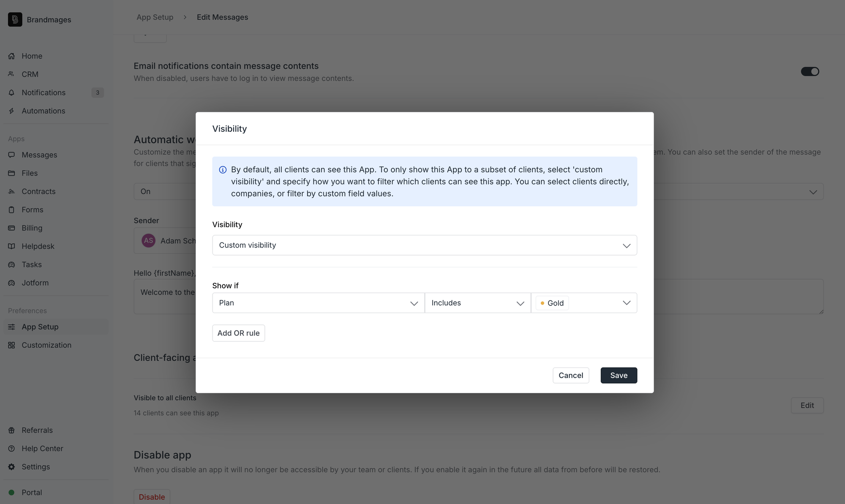This screenshot has width=845, height=504.
Task: Open the Includes condition dropdown
Action: 477,303
